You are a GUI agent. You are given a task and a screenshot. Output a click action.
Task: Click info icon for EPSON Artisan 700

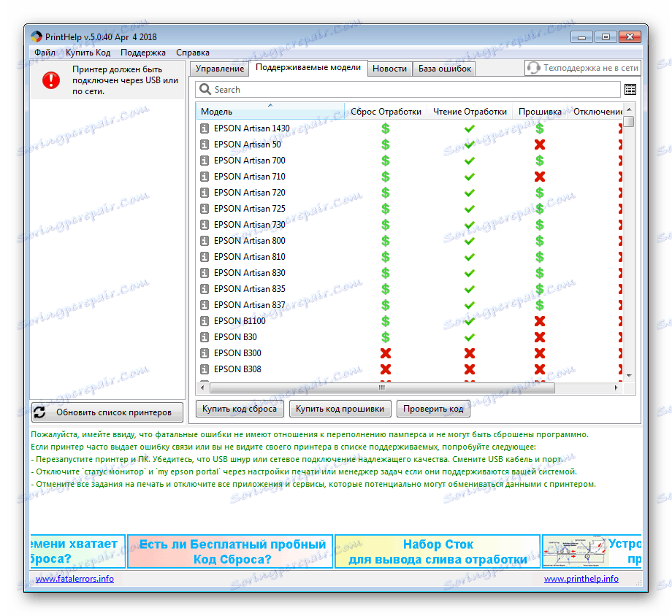205,161
